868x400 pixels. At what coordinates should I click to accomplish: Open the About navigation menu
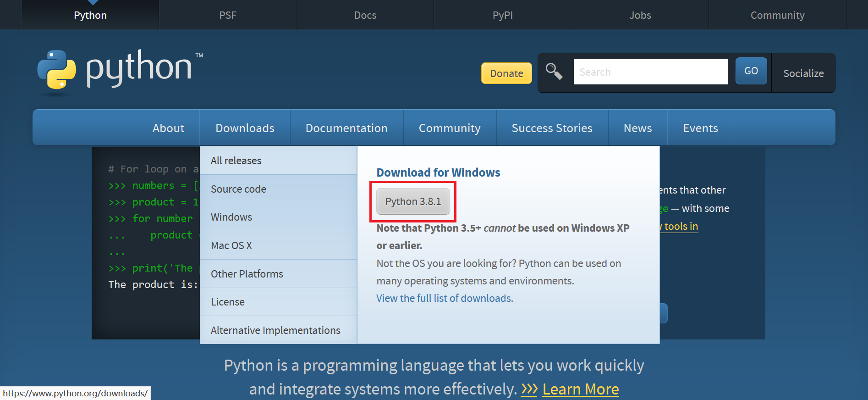tap(168, 128)
